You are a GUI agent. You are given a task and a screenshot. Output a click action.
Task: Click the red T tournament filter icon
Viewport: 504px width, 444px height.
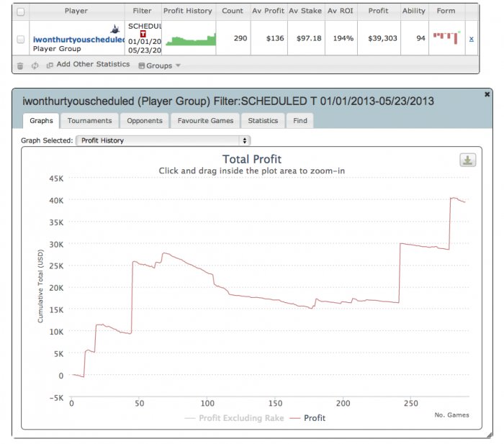click(143, 33)
